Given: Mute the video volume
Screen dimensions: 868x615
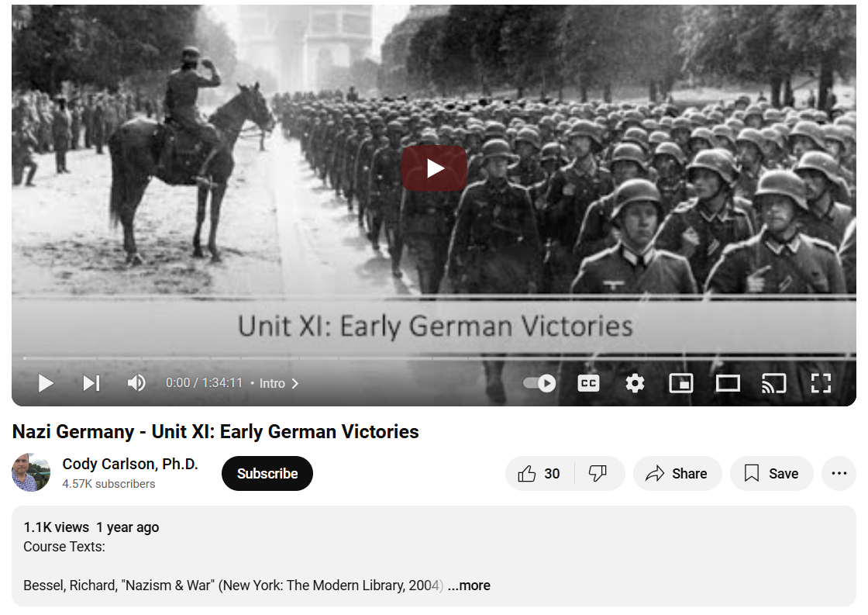Looking at the screenshot, I should click(136, 383).
